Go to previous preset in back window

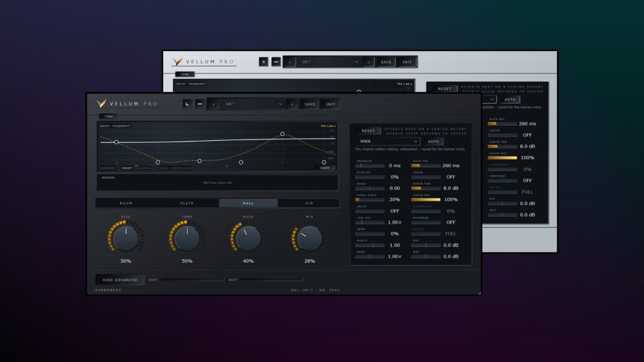(290, 62)
